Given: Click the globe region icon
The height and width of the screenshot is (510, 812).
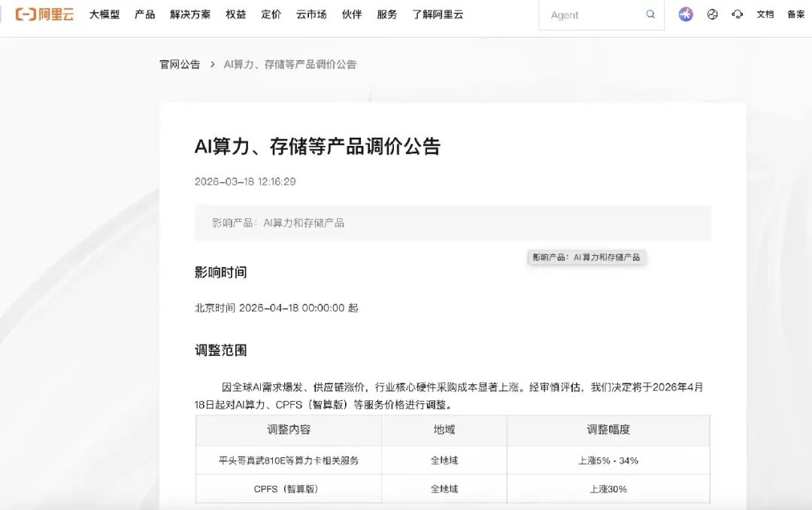Looking at the screenshot, I should [712, 14].
